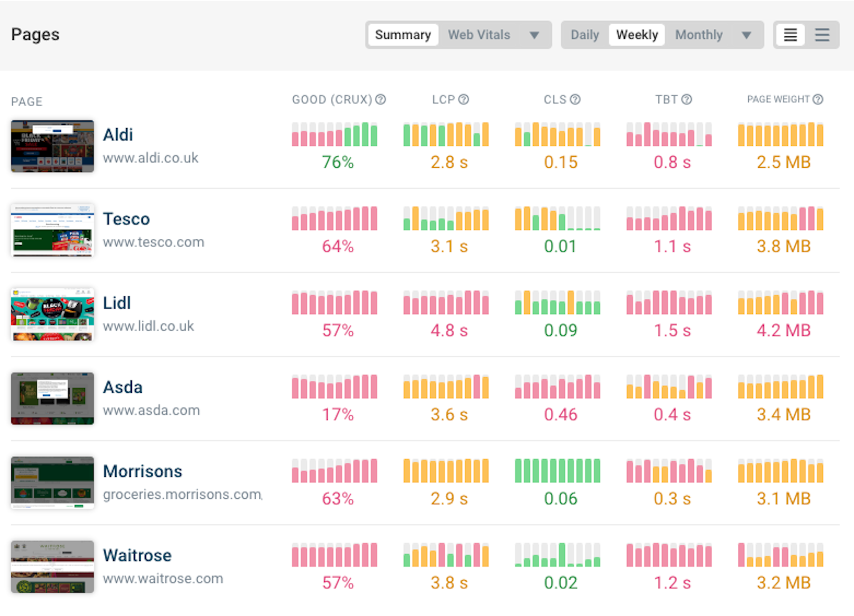Open the www.aldi.co.uk link
854x616 pixels.
point(150,158)
